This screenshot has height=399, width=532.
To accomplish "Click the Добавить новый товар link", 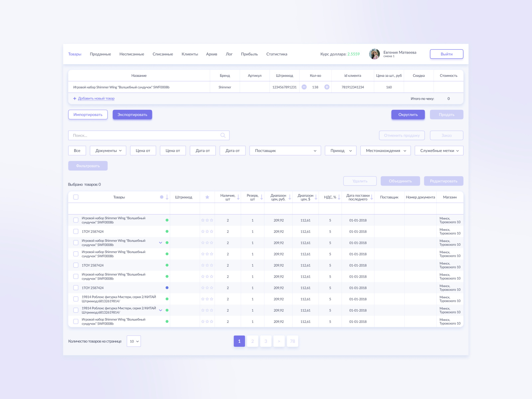I will click(x=96, y=98).
